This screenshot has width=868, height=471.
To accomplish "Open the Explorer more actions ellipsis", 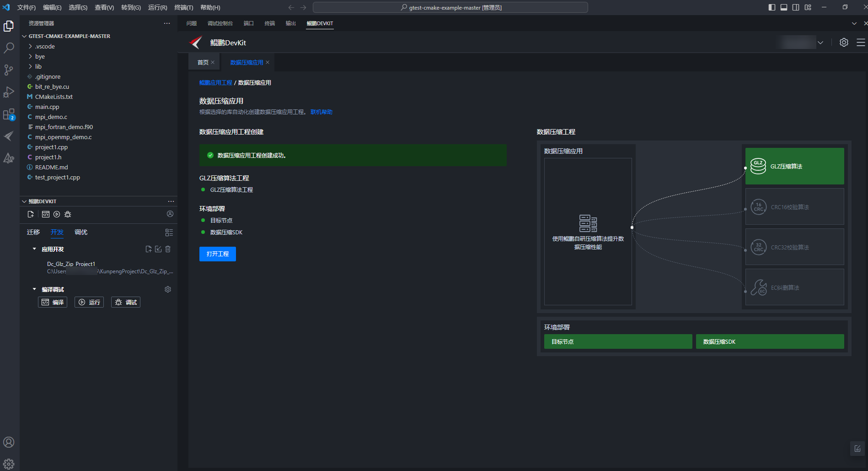I will click(x=167, y=23).
